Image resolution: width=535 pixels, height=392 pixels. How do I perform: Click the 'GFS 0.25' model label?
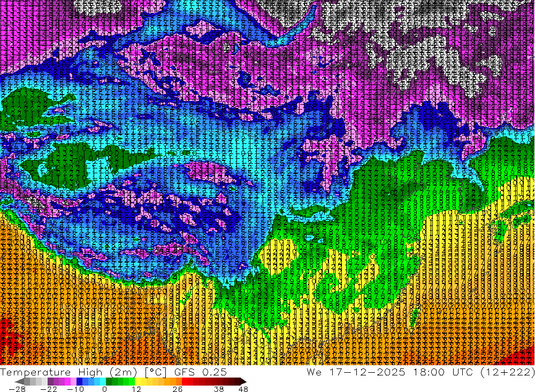[201, 372]
